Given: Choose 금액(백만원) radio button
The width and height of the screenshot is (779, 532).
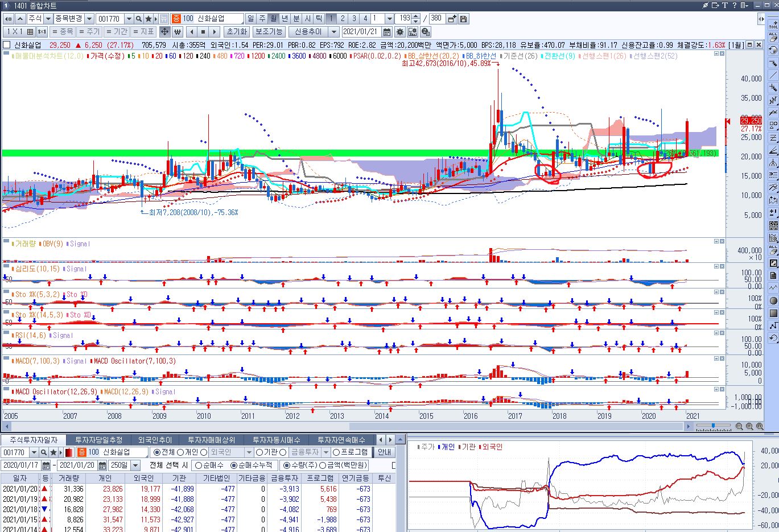Looking at the screenshot, I should (x=323, y=465).
